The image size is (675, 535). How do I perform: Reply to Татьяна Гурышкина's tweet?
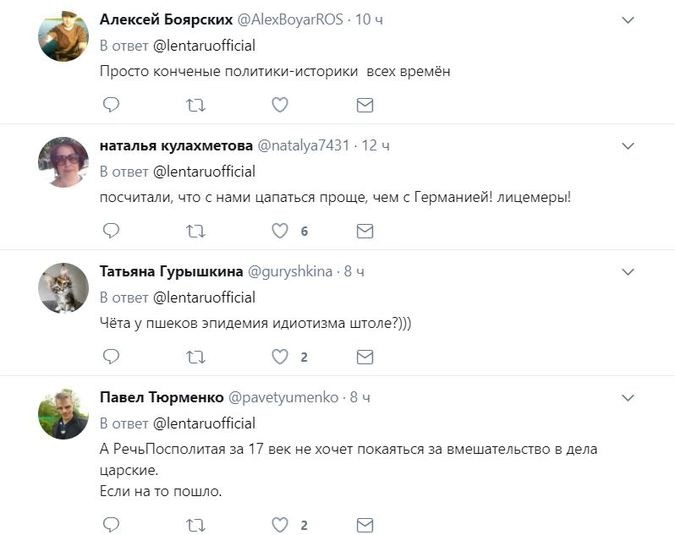111,357
